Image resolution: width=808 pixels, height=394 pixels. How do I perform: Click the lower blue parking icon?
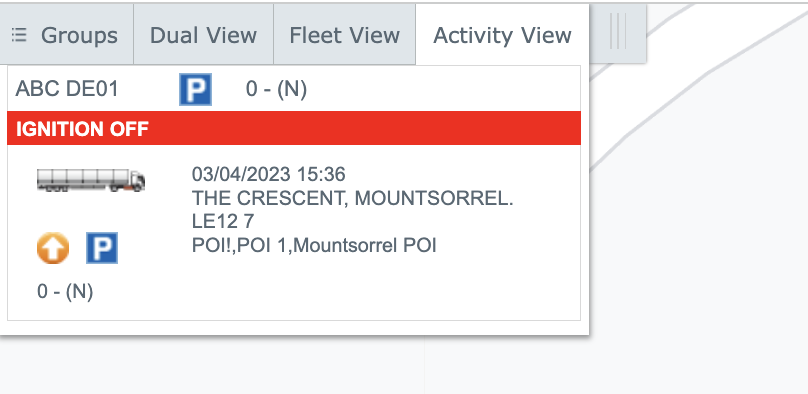click(x=102, y=248)
